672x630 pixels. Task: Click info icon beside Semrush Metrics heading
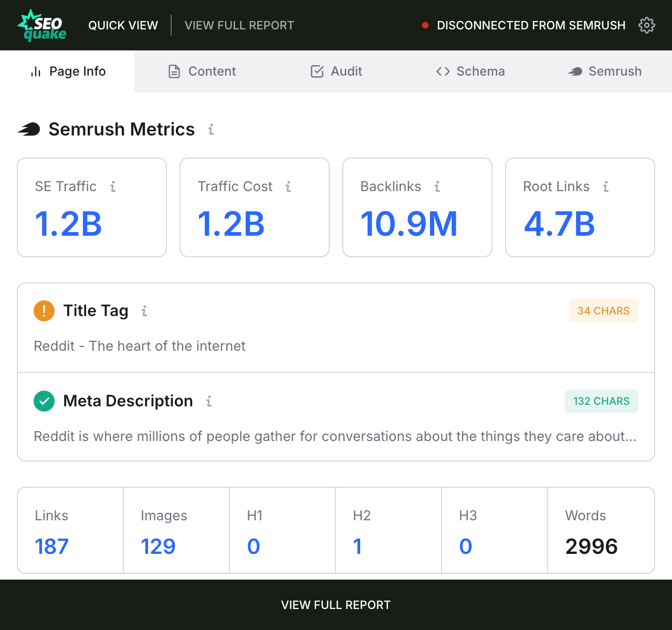point(211,129)
